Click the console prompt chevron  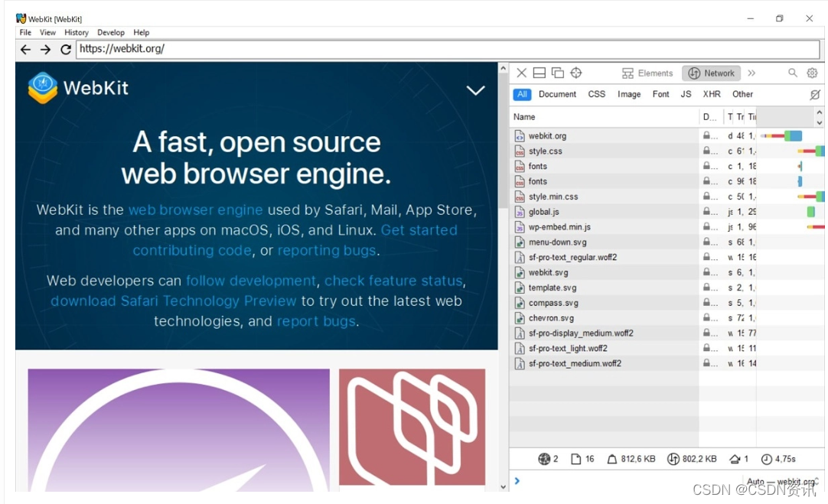517,481
